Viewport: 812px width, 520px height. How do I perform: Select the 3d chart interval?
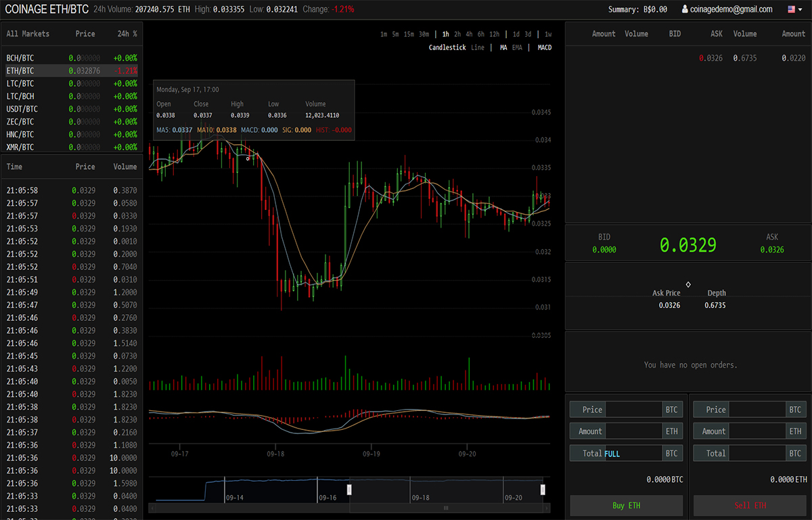click(x=528, y=34)
